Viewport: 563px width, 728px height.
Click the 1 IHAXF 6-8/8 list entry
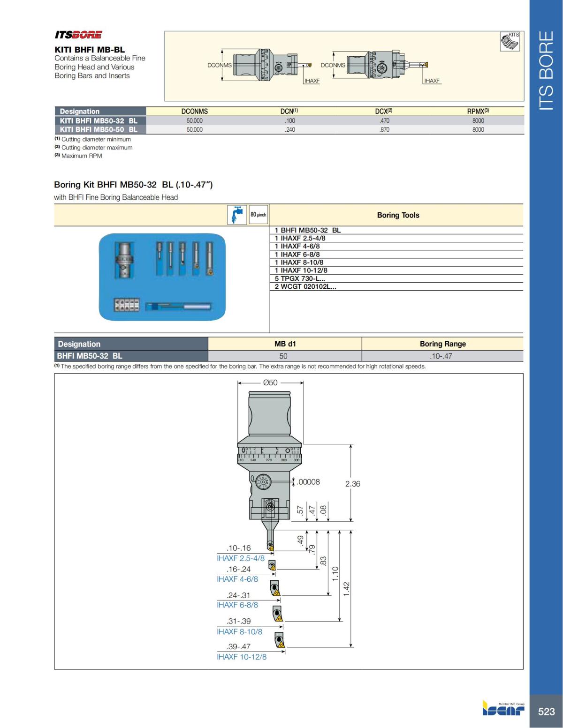[x=297, y=254]
